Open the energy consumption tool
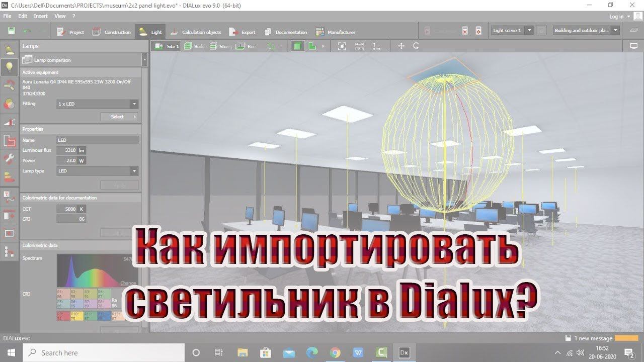This screenshot has height=362, width=644. click(10, 177)
